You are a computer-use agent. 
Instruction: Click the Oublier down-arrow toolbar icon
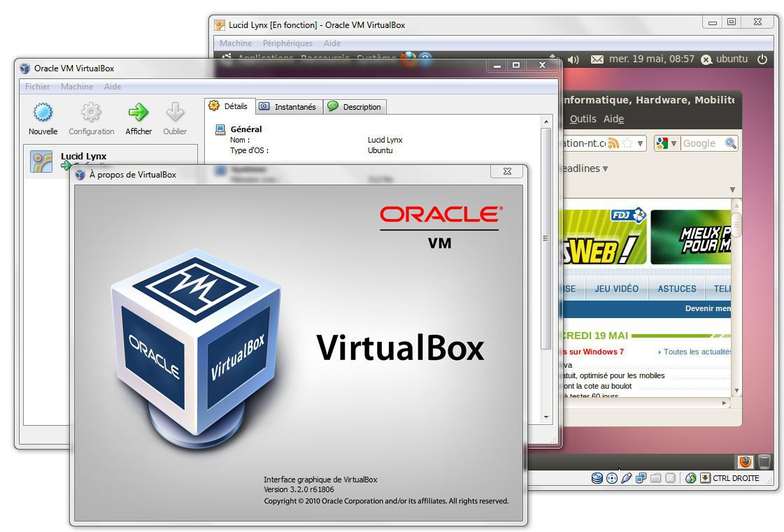tap(175, 113)
